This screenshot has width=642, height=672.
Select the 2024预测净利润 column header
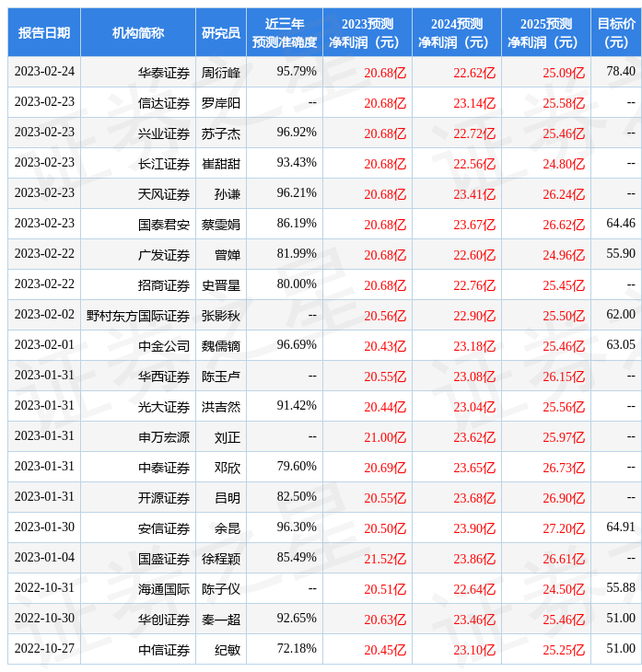(x=457, y=33)
